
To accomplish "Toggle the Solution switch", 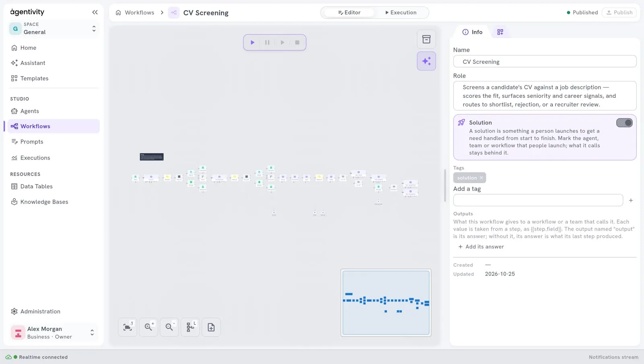I will click(x=624, y=123).
